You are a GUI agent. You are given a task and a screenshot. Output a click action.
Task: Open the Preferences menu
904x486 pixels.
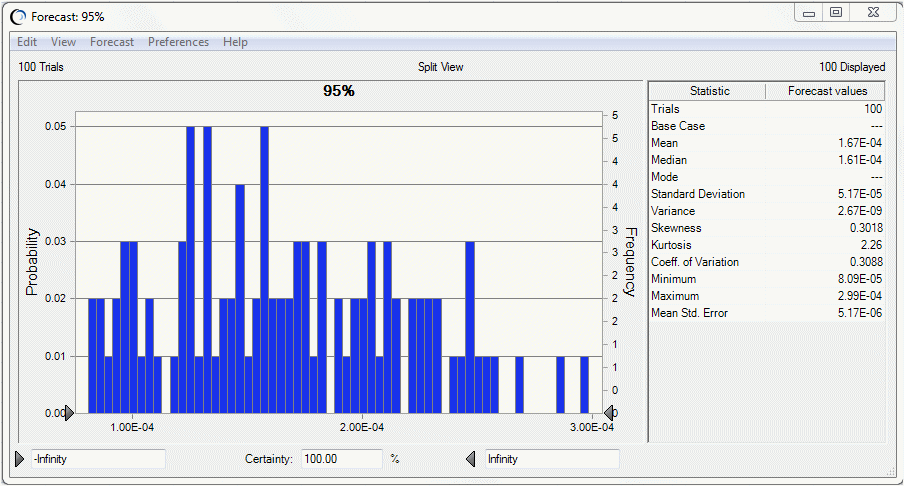click(178, 42)
